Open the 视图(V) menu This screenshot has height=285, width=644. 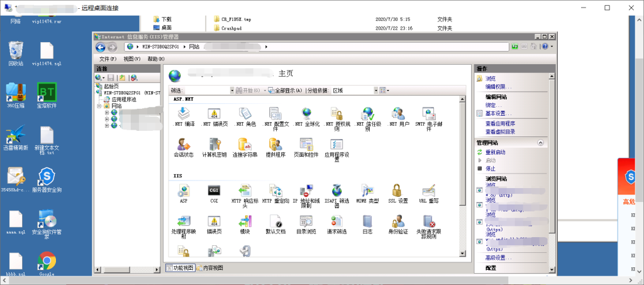132,59
